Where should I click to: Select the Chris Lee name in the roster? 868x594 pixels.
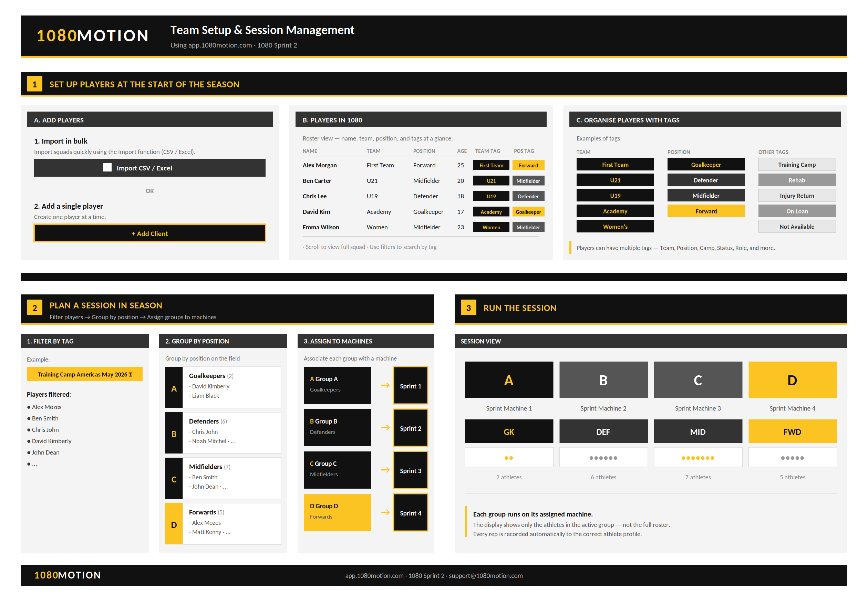pyautogui.click(x=314, y=196)
